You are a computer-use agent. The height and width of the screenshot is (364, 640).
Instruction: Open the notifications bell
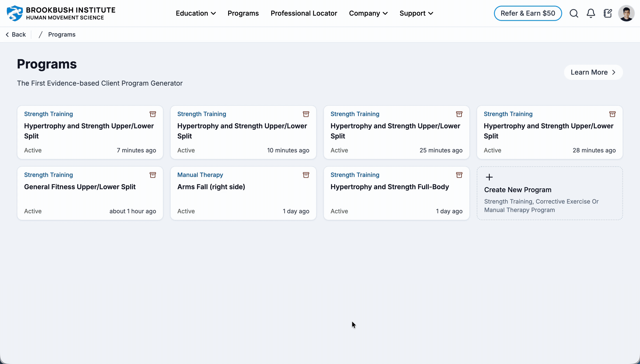click(x=591, y=13)
